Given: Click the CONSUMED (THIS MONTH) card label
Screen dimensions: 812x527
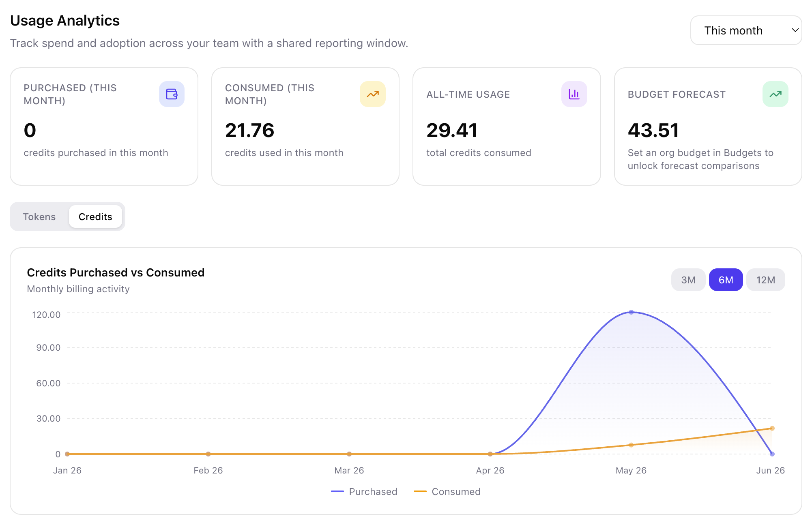Looking at the screenshot, I should (270, 94).
